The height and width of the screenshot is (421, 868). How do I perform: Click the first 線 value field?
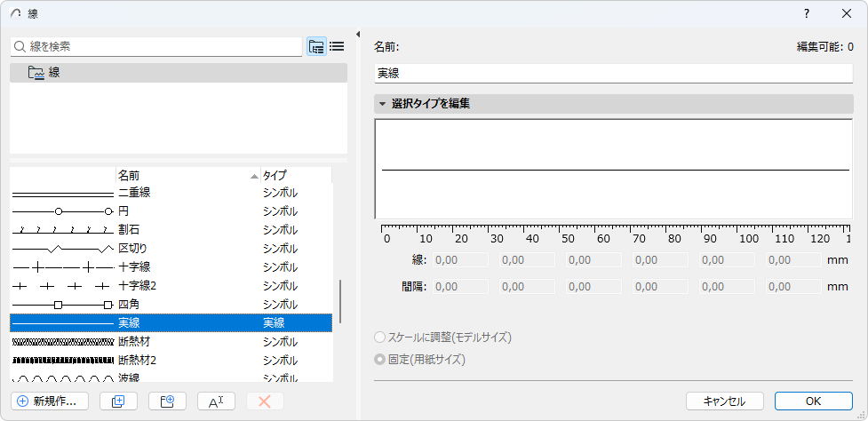coord(460,260)
